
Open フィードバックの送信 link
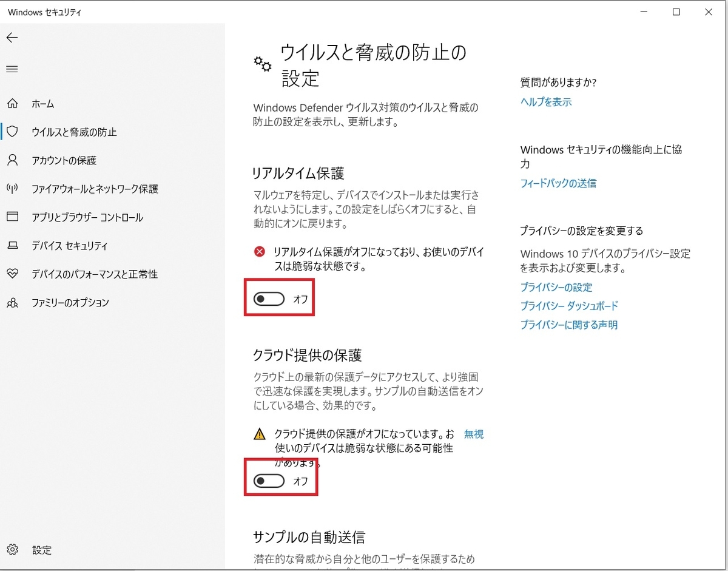[x=558, y=183]
